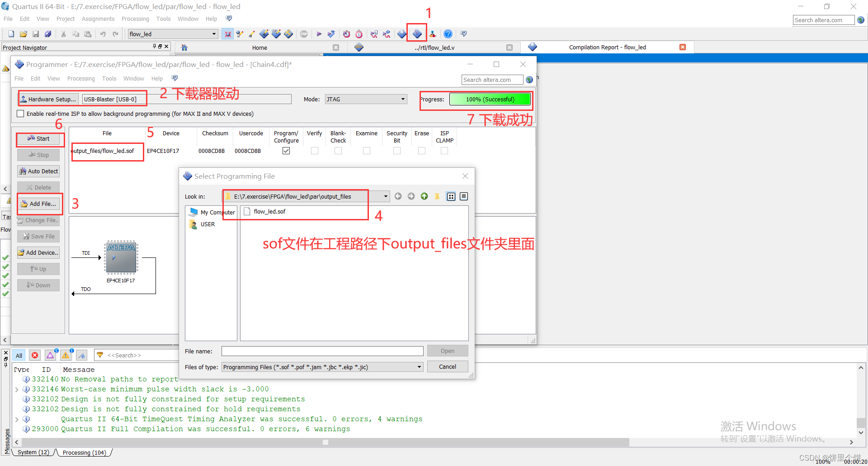
Task: Open the Project menu in Quartus main window
Action: point(66,19)
